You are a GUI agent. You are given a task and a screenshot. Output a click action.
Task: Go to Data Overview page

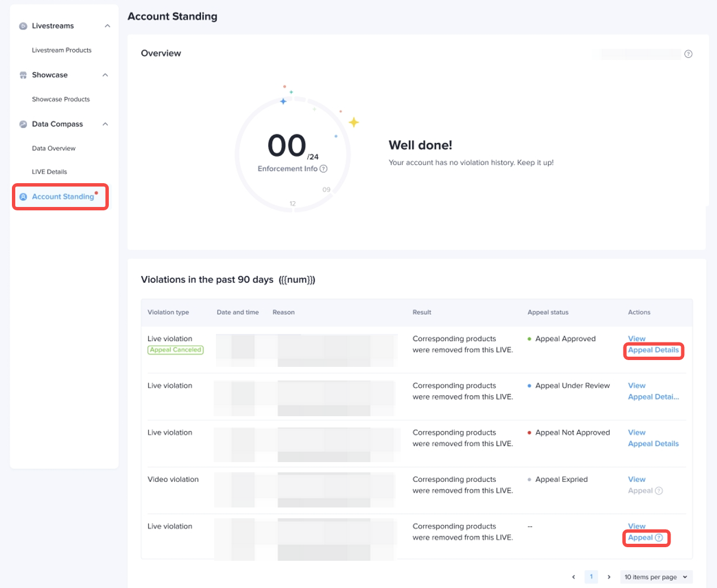(54, 149)
